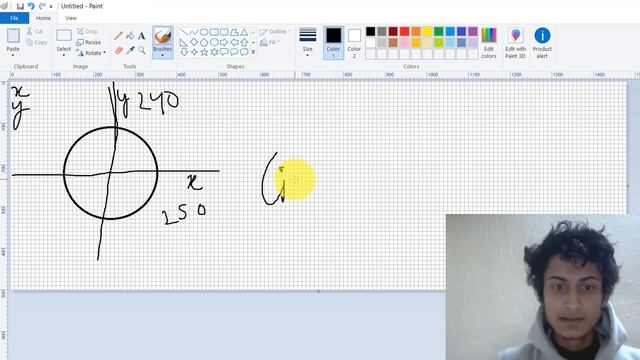Screen dimensions: 640x360
Task: Choose the Right triangle shape
Action: coord(184,42)
